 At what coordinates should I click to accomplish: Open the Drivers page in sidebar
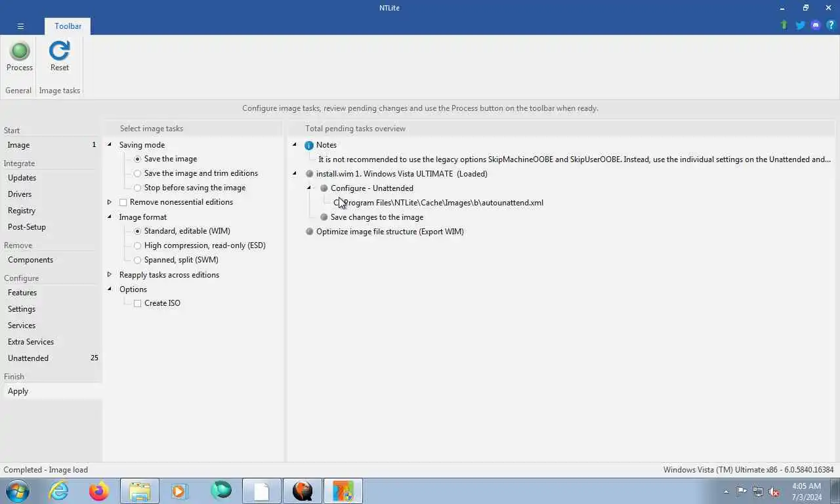click(51, 194)
